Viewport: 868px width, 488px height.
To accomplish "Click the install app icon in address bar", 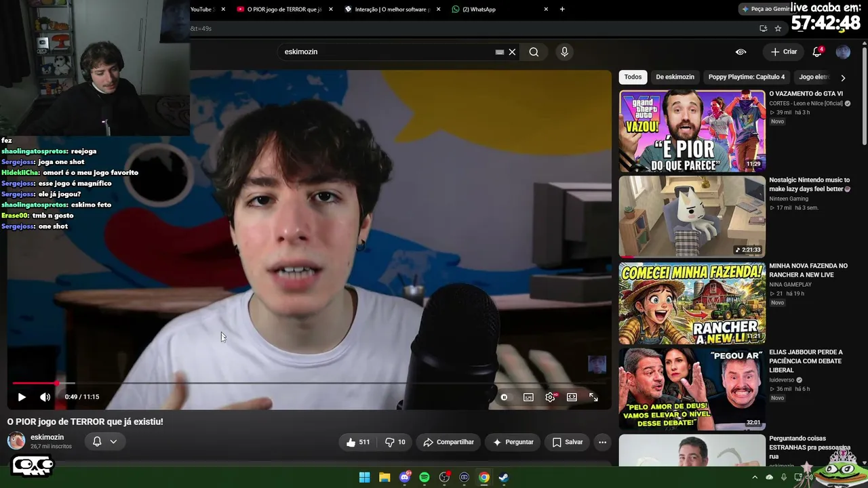I will tap(763, 28).
